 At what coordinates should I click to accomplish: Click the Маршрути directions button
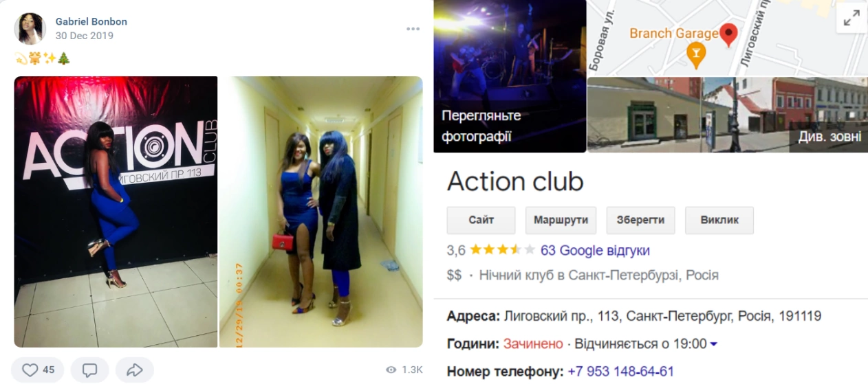(561, 221)
